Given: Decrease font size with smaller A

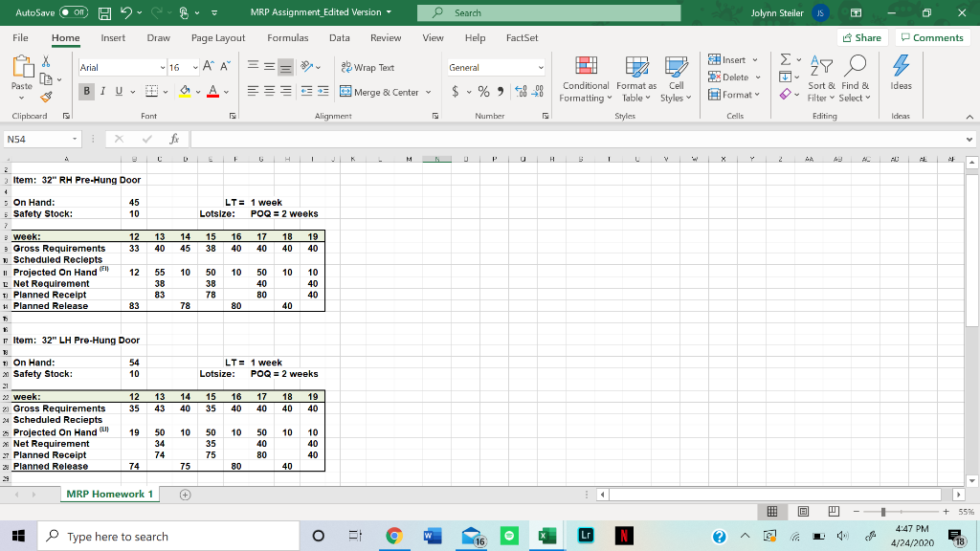Looking at the screenshot, I should pyautogui.click(x=226, y=67).
